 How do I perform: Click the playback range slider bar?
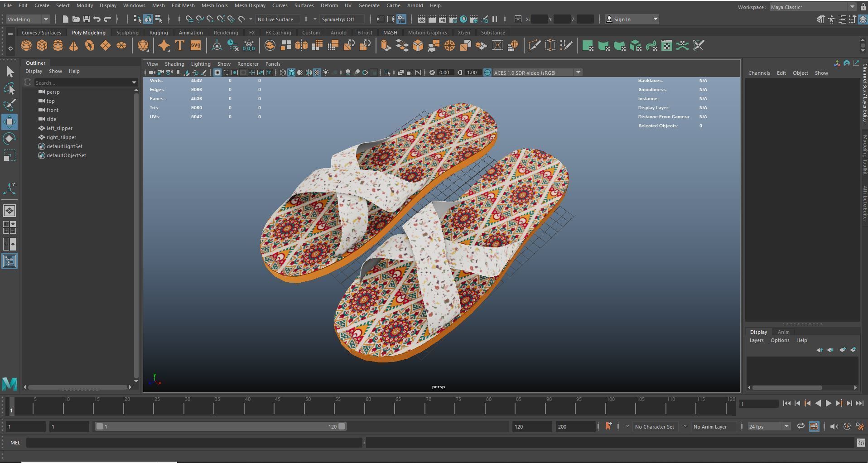click(221, 426)
